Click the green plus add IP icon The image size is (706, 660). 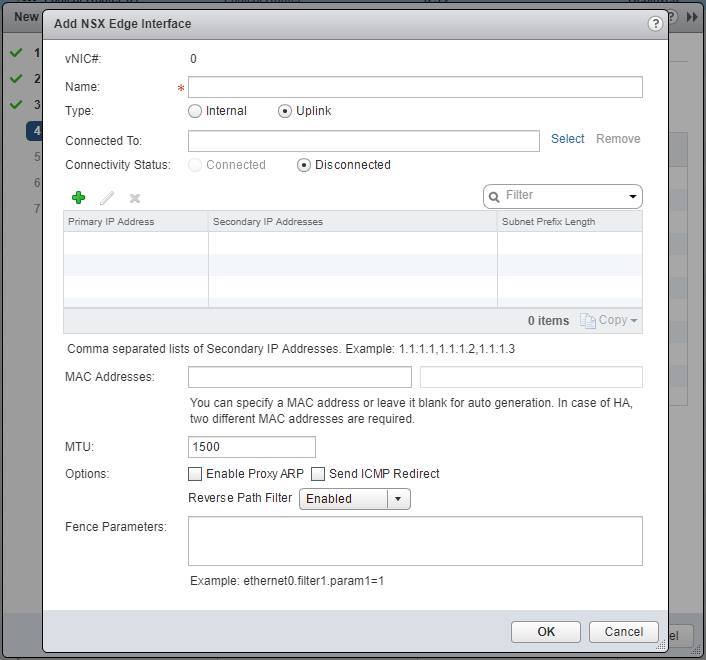79,198
